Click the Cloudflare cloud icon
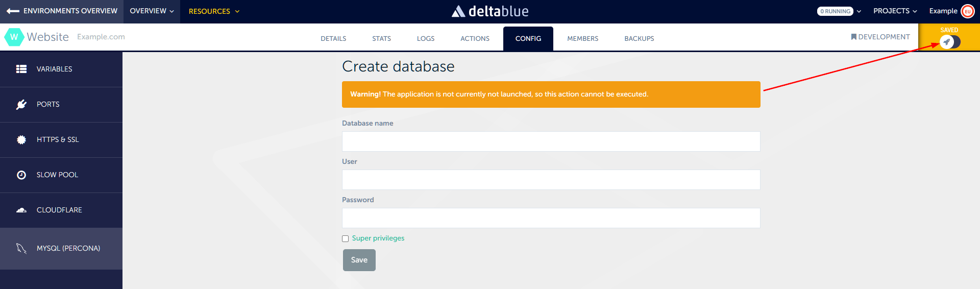Screen dimensions: 980x289 [21, 210]
